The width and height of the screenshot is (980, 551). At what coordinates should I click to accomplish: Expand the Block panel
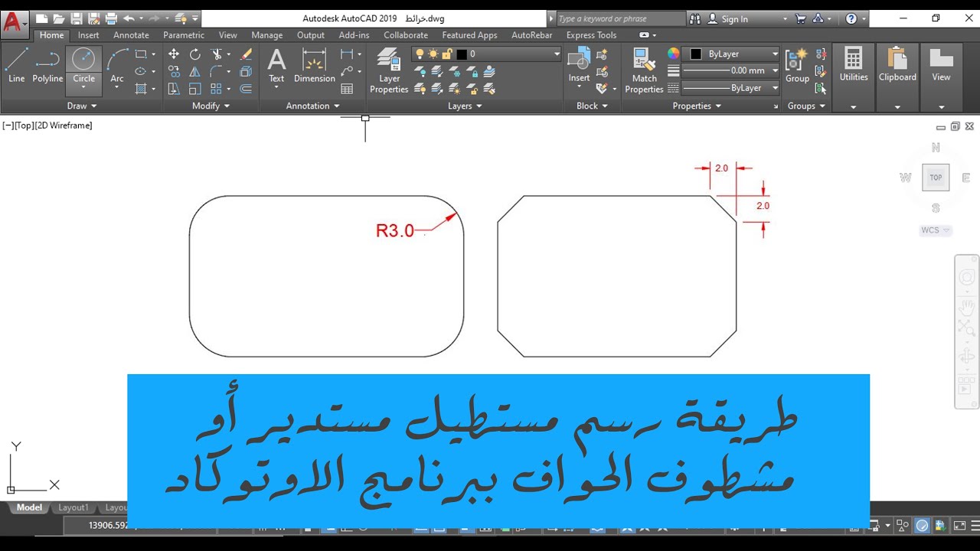(592, 106)
